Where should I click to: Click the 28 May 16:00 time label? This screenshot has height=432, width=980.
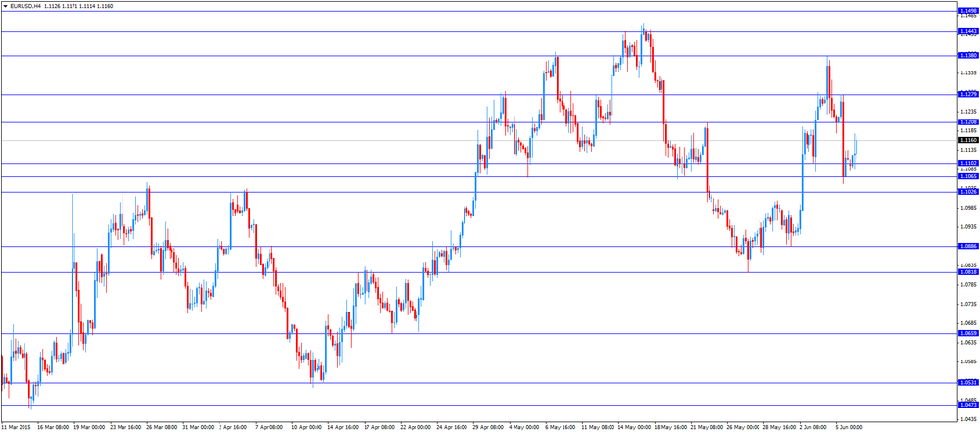click(778, 428)
